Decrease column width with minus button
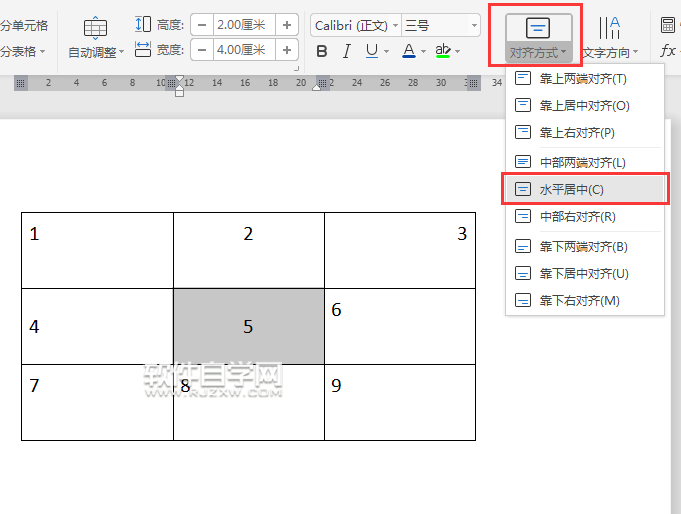681x514 pixels. pos(202,50)
